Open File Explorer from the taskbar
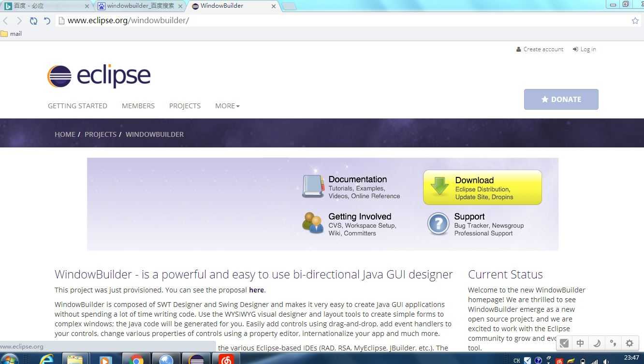Image resolution: width=644 pixels, height=364 pixels. point(75,359)
